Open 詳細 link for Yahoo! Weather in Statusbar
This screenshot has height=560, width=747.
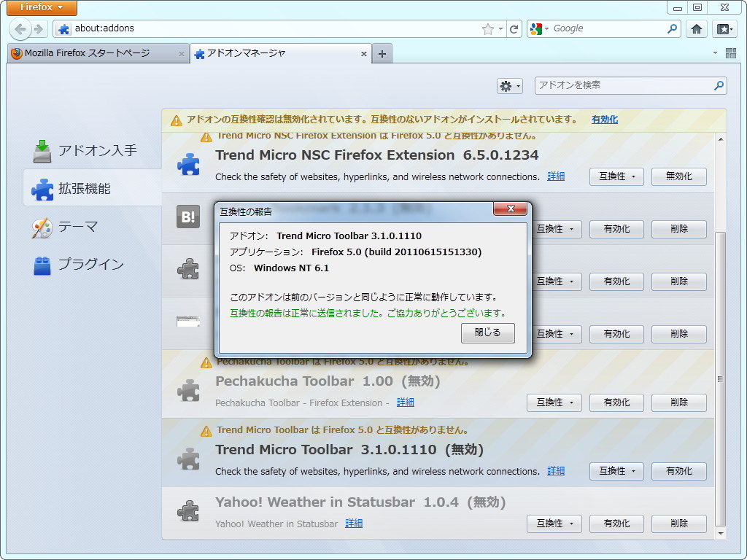pos(354,524)
